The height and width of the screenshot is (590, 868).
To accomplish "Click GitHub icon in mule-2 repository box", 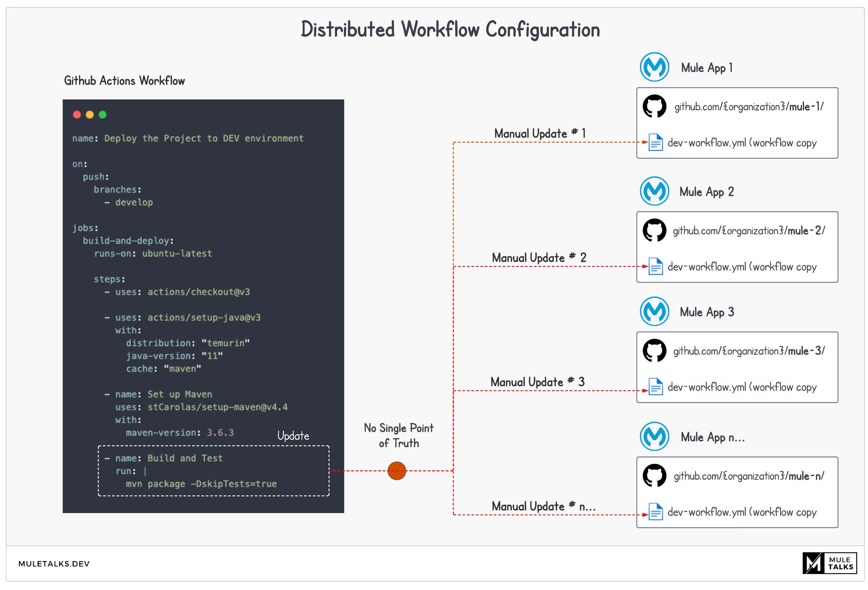I will pyautogui.click(x=654, y=230).
